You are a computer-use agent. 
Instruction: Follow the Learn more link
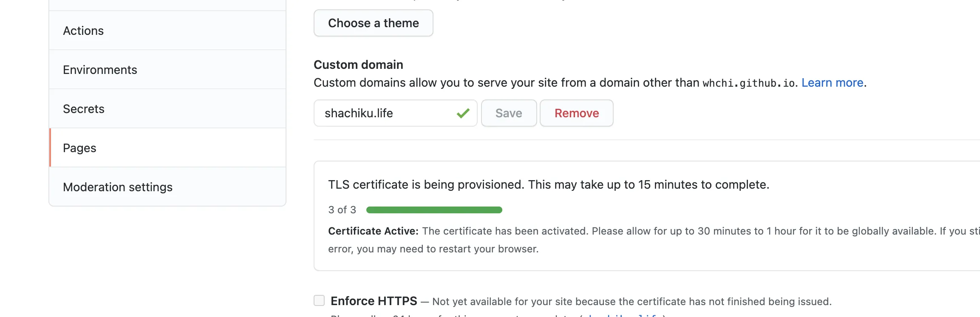(x=832, y=82)
